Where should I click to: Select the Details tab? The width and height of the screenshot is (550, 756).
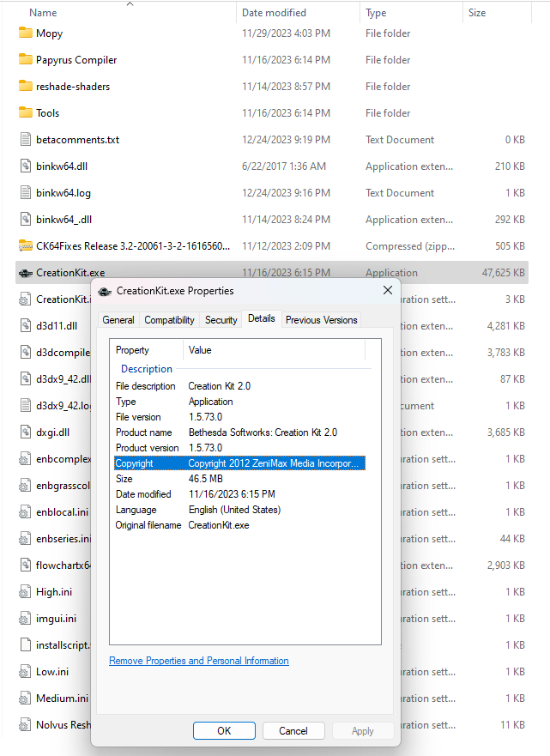tap(261, 318)
